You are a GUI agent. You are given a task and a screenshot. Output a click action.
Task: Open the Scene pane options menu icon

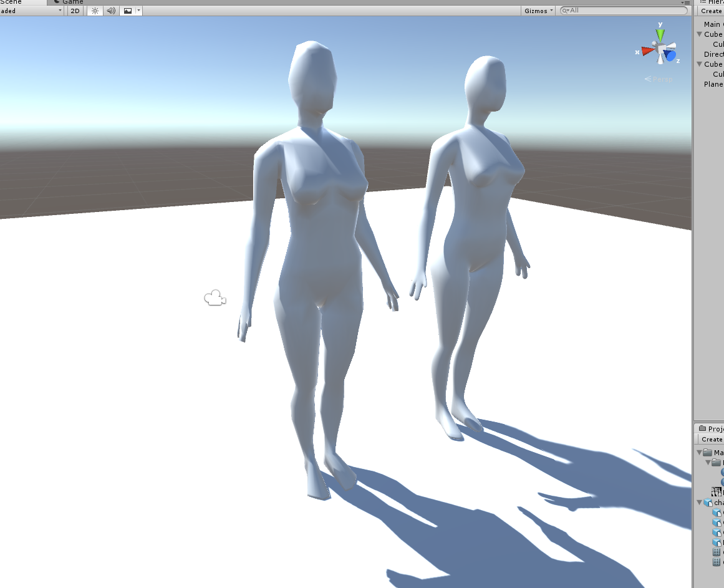click(x=686, y=2)
